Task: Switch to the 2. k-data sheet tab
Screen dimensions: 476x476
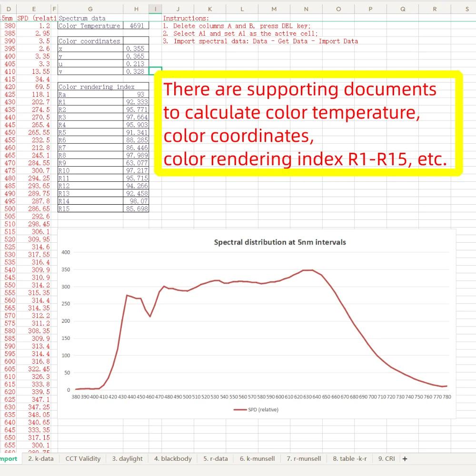Action: (40, 459)
